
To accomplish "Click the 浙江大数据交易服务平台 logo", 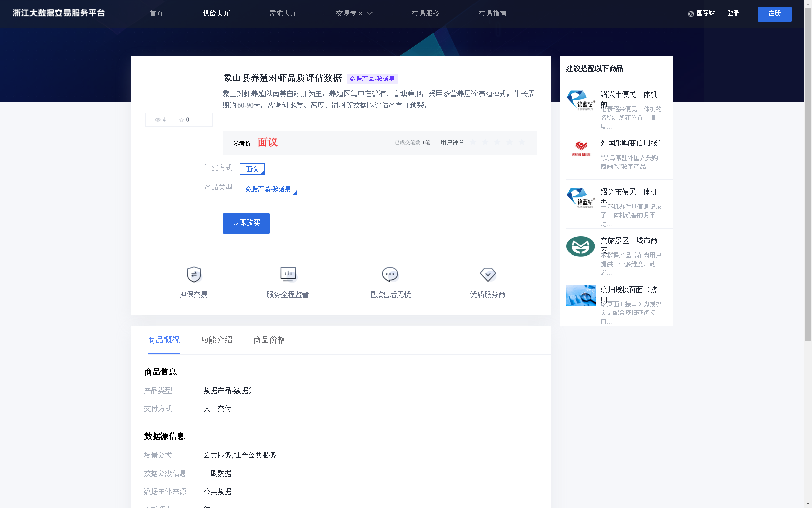I will 59,13.
